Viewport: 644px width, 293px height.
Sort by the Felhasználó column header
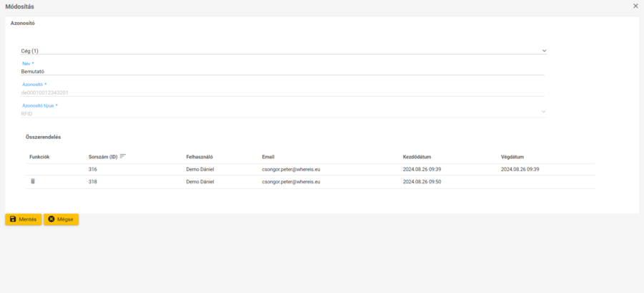pos(200,157)
